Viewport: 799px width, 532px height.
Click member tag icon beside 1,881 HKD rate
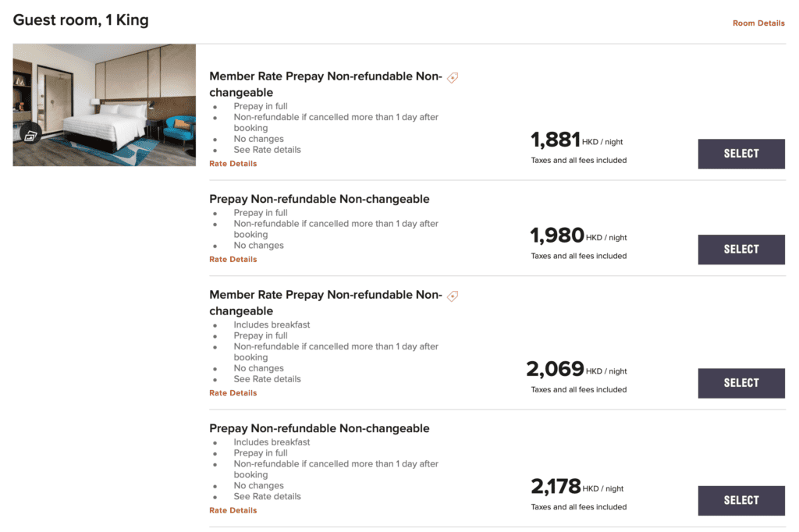[x=453, y=77]
